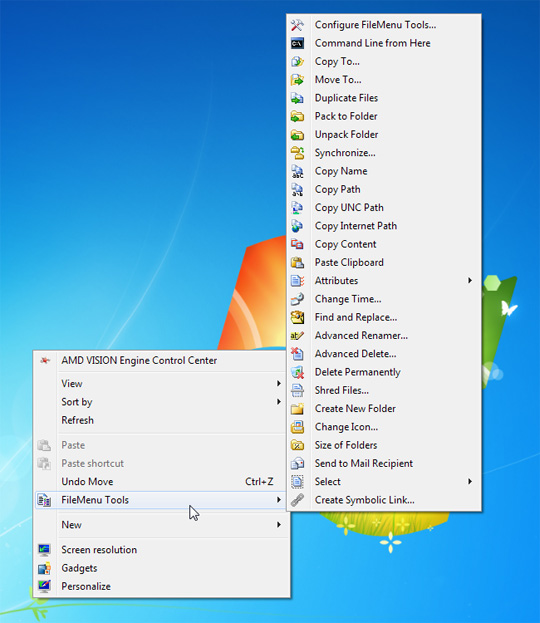Viewport: 540px width, 623px height.
Task: Open the Sort by submenu arrow
Action: [279, 402]
